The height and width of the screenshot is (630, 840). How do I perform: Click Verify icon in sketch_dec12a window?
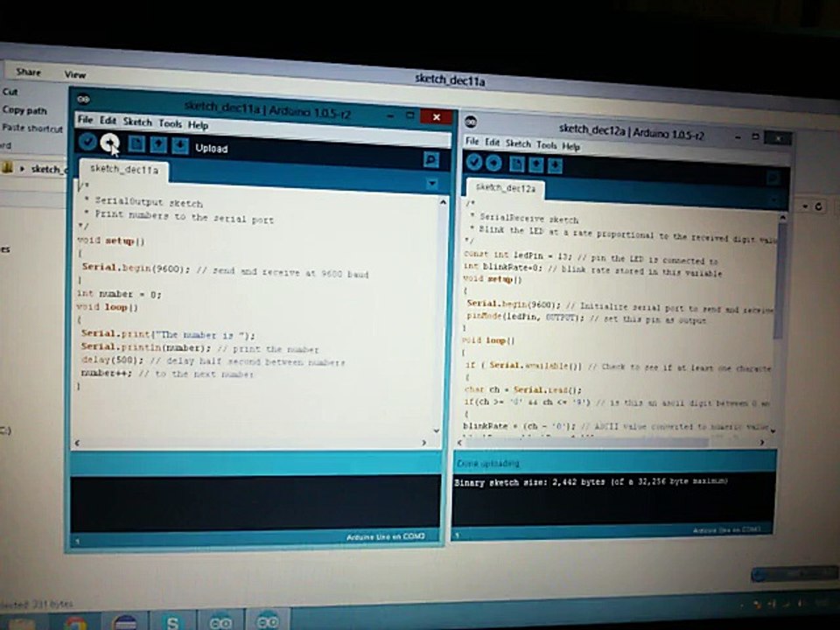(474, 161)
